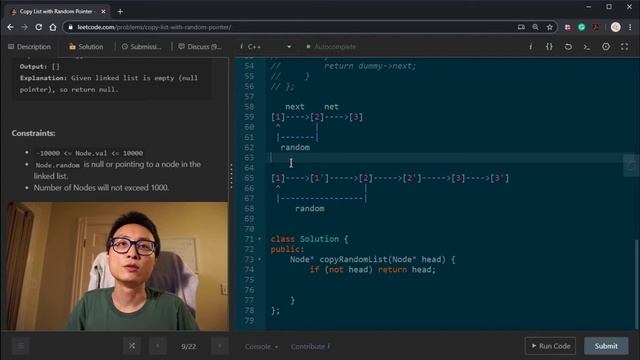Click the zoom magnifier icon in address bar
The width and height of the screenshot is (640, 360).
[x=536, y=27]
